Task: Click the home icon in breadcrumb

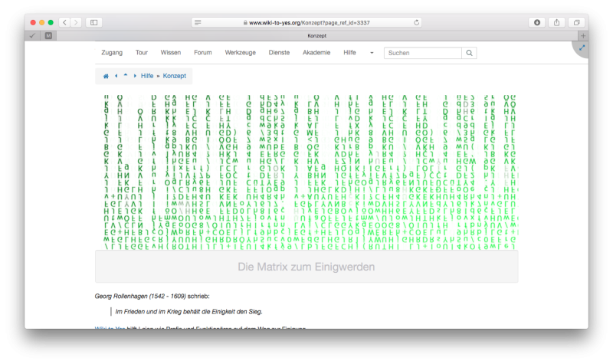Action: [x=106, y=76]
